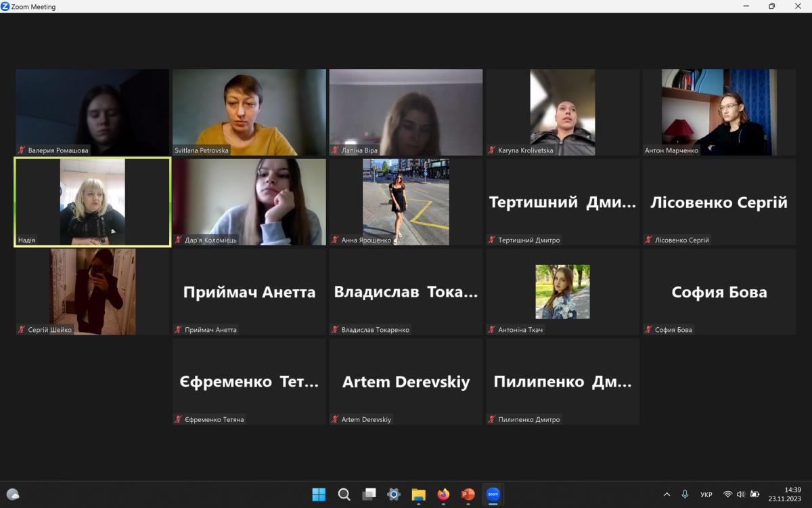
Task: Select Валерия Ромашова's video tile
Action: [93, 112]
